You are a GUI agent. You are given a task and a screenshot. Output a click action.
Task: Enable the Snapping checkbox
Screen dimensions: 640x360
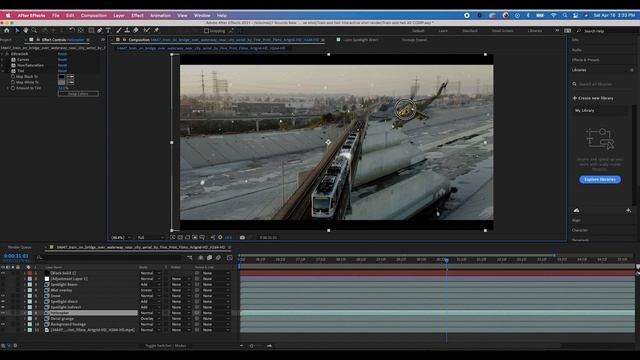pyautogui.click(x=206, y=31)
